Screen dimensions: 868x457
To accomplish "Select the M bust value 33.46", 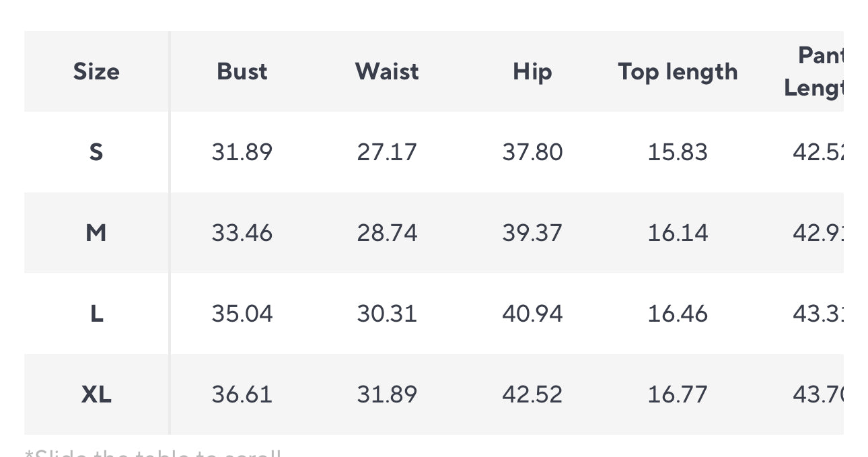I will pos(242,233).
